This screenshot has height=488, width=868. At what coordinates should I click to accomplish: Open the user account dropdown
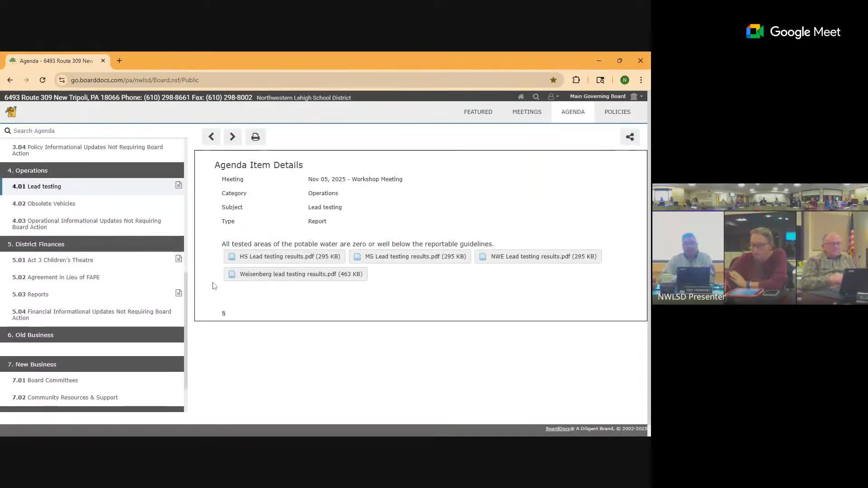[553, 96]
